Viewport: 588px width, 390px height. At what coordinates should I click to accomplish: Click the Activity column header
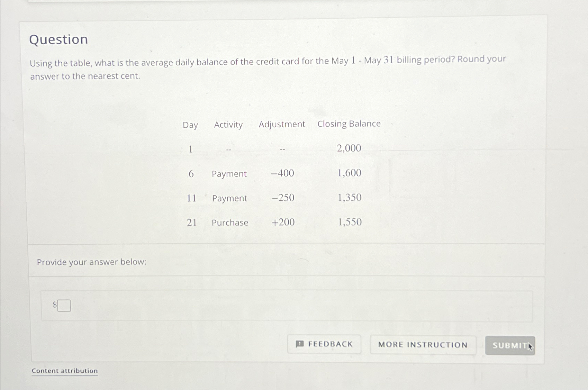(x=228, y=125)
